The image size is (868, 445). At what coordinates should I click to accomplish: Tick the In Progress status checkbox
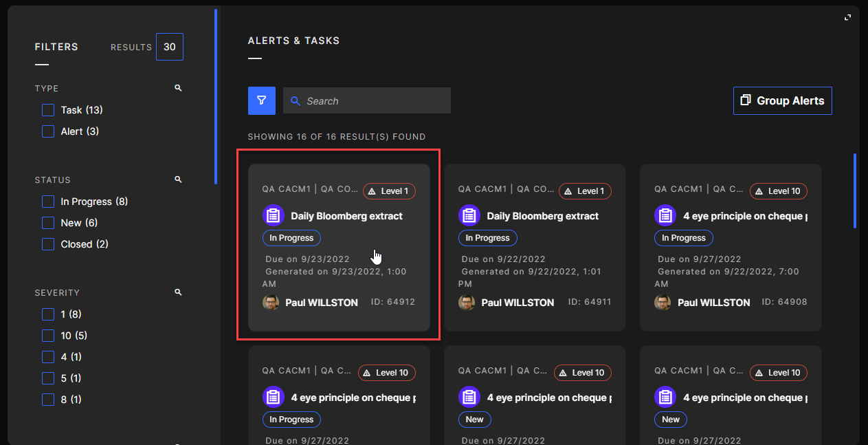[x=48, y=202]
